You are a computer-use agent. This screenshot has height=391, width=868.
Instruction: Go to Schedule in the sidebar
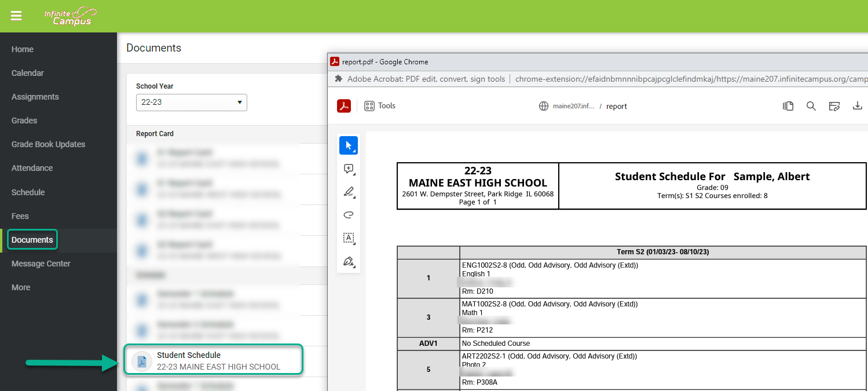[28, 192]
